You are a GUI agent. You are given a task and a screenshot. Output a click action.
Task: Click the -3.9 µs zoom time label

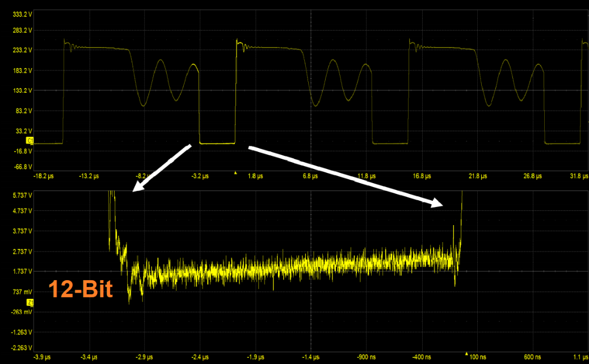pyautogui.click(x=42, y=357)
